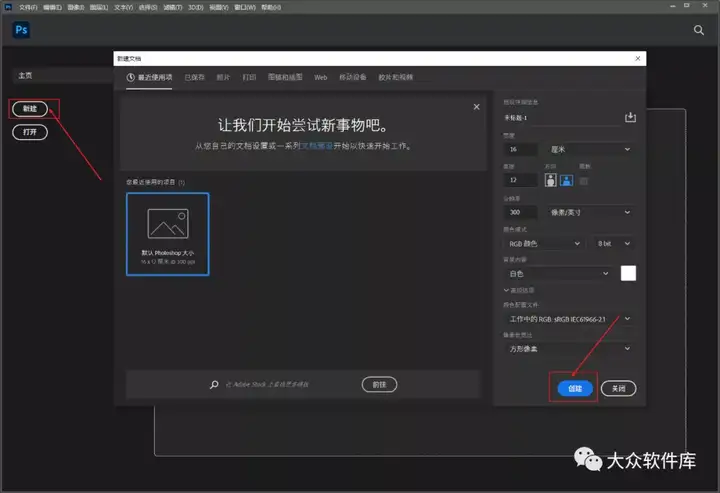Viewport: 720px width, 493px height.
Task: Click the white background color swatch
Action: tap(628, 273)
